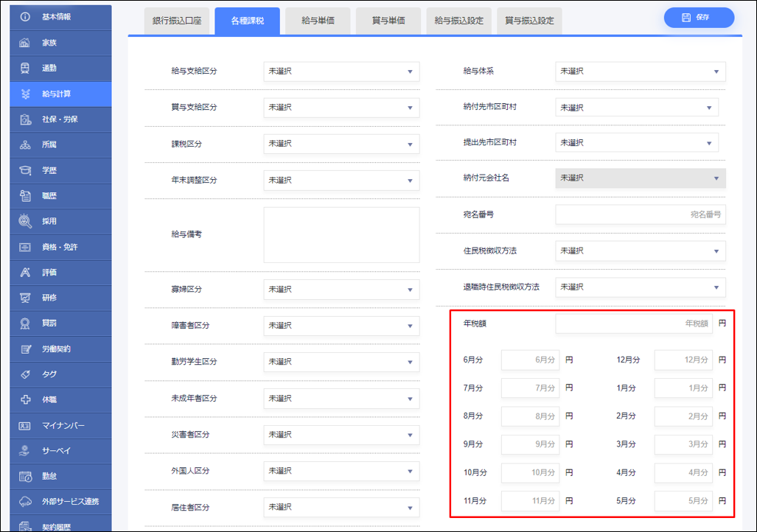
Task: Click the 休職 plus icon in sidebar
Action: (x=25, y=399)
